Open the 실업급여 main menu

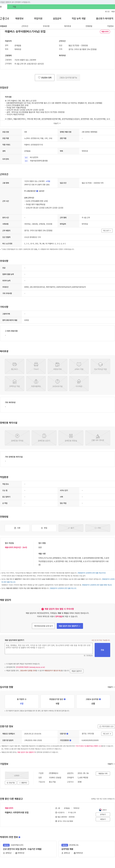pos(57,19)
